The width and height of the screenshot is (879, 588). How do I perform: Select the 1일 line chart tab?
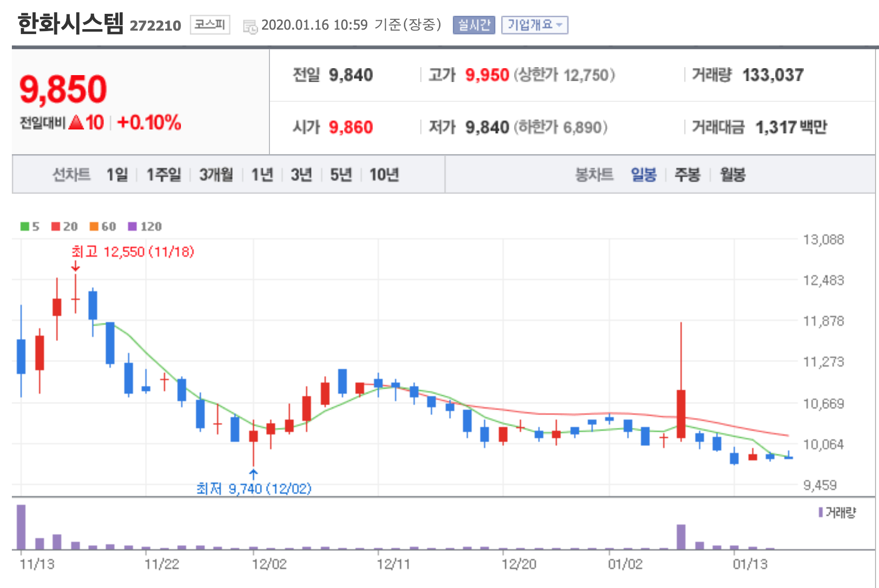pyautogui.click(x=117, y=174)
